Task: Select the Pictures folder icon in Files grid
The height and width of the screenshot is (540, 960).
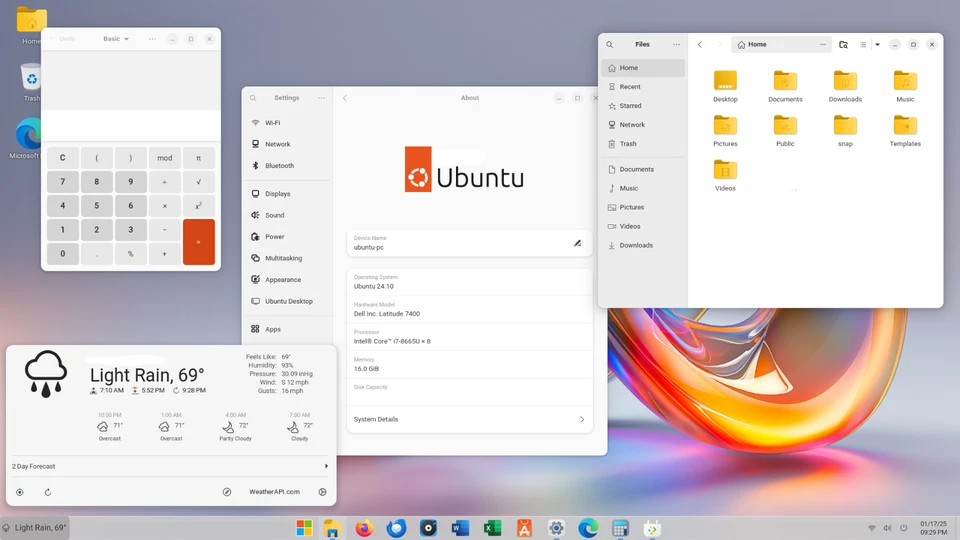Action: [x=725, y=126]
